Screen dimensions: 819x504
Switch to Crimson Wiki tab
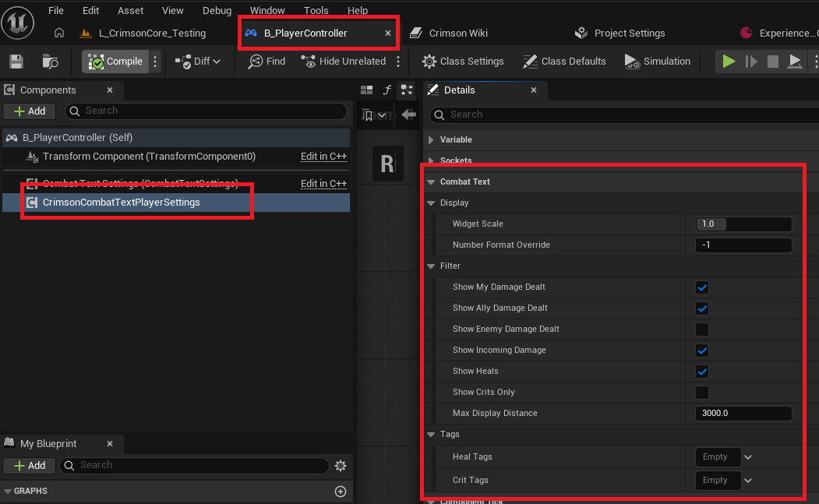(449, 33)
